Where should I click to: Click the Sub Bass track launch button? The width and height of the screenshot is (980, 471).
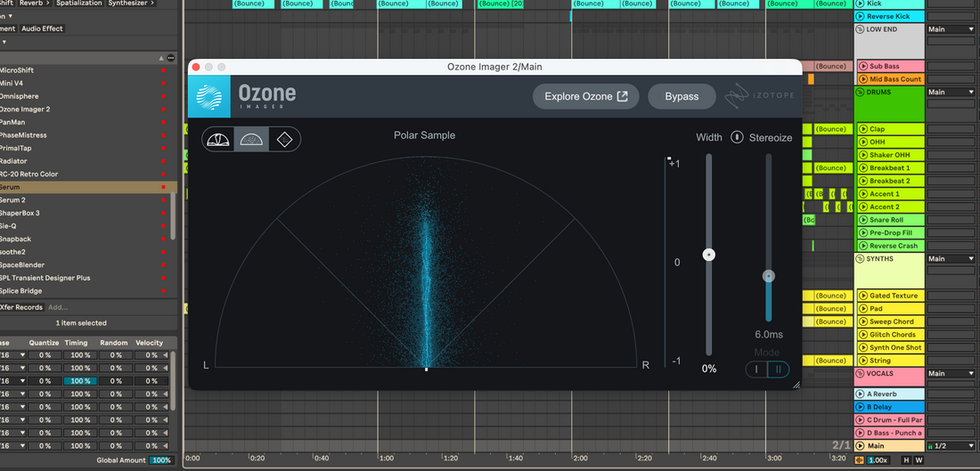click(863, 66)
